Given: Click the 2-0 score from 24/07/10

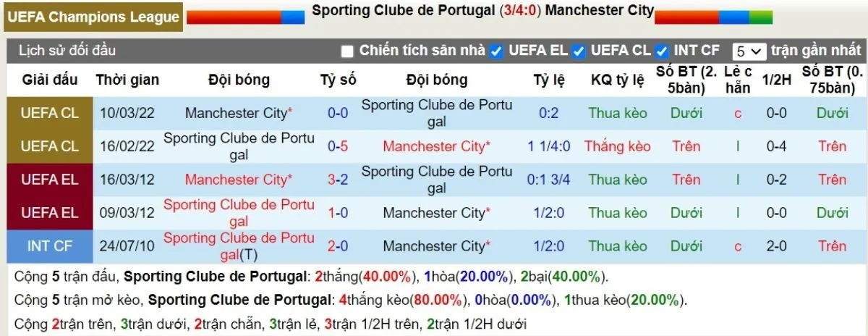Looking at the screenshot, I should point(338,246).
